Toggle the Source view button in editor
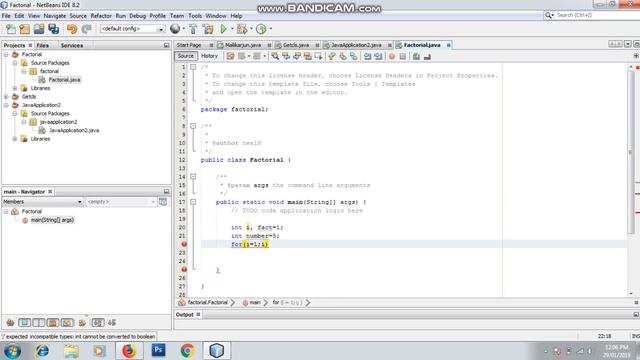This screenshot has width=640, height=360. click(186, 56)
